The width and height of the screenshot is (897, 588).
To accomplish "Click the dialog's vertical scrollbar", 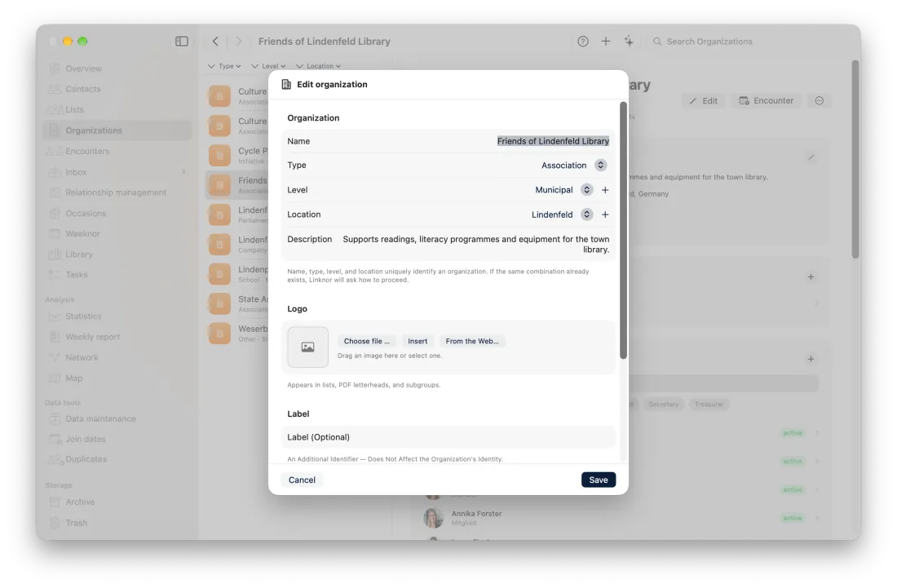I will 623,231.
